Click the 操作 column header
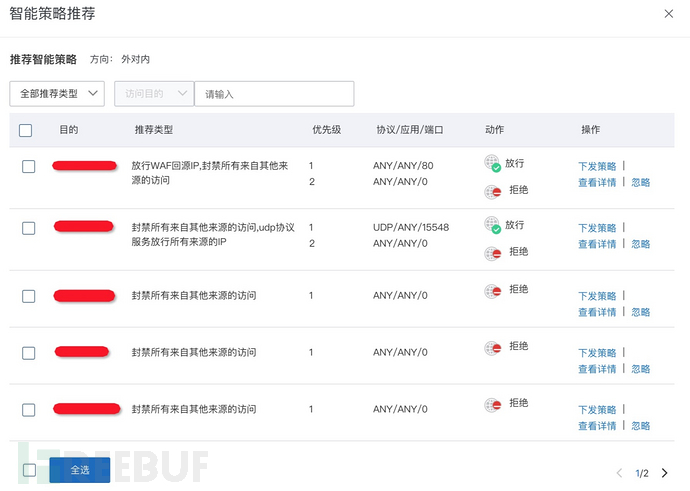Screen dimensions: 690x491 pos(591,129)
